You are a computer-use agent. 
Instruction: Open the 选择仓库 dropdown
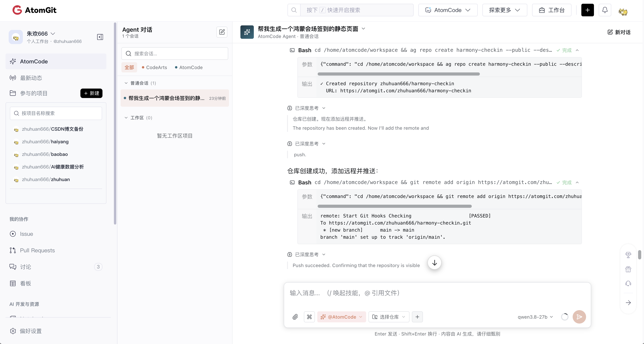pyautogui.click(x=389, y=317)
